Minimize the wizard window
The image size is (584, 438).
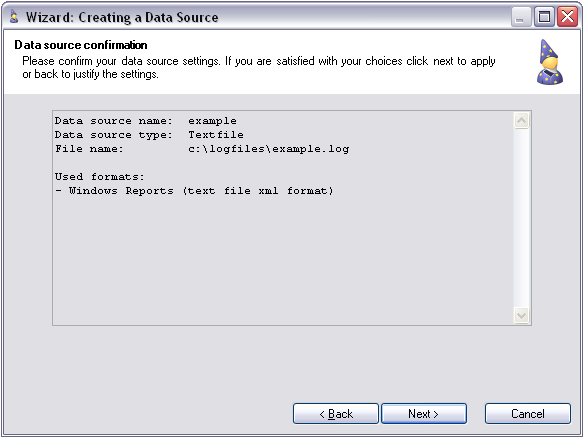coord(521,17)
